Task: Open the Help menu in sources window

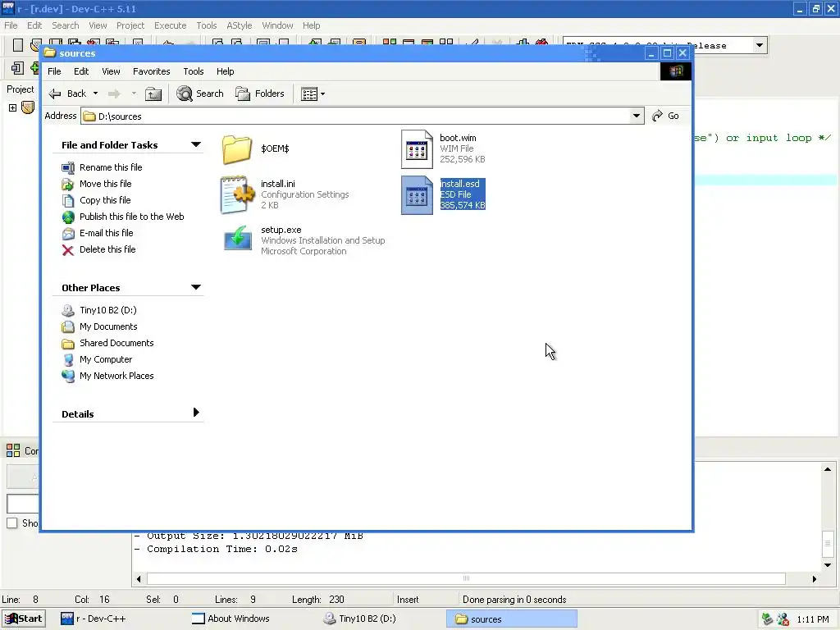Action: 225,71
